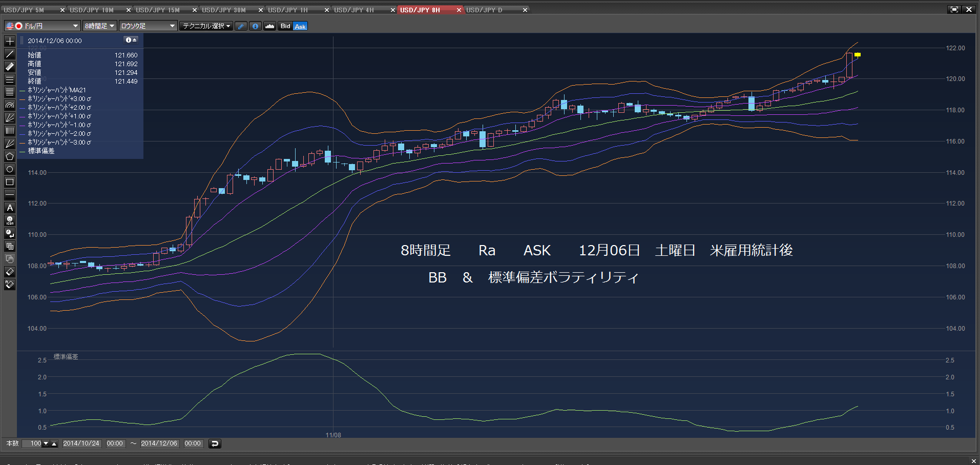980x465 pixels.
Task: Open the ロウソク足 chart type dropdown
Action: (148, 26)
